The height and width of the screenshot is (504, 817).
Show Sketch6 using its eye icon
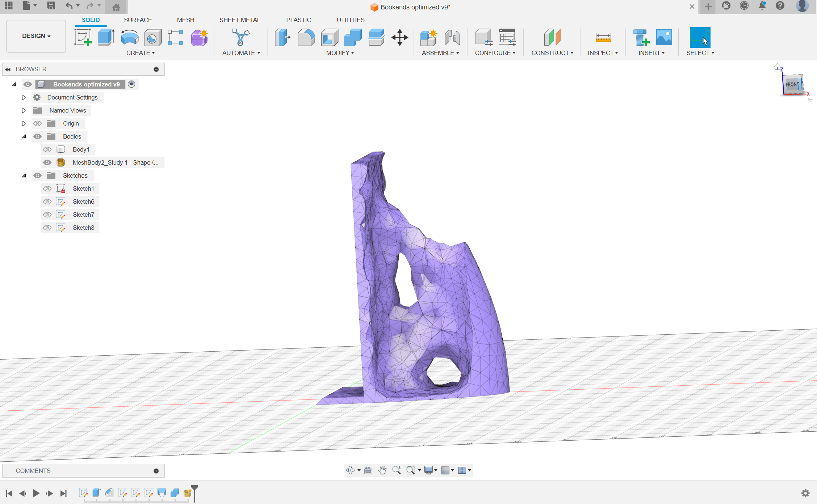[x=47, y=202]
